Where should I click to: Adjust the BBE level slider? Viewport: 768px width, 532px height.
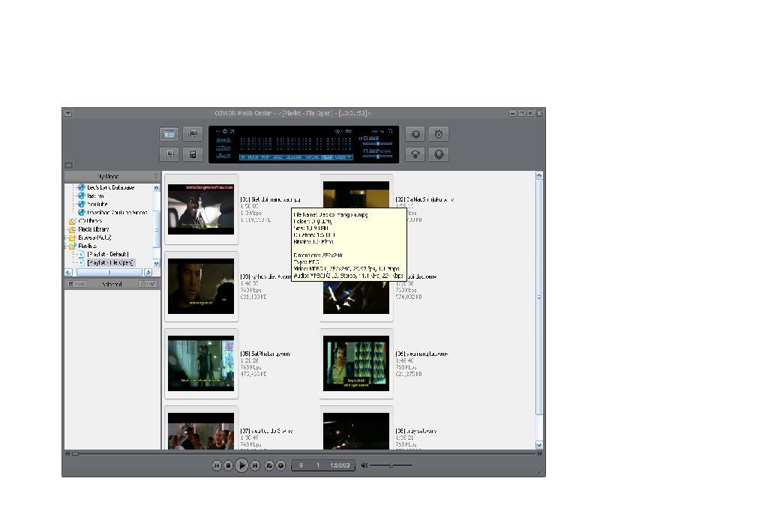point(377,144)
